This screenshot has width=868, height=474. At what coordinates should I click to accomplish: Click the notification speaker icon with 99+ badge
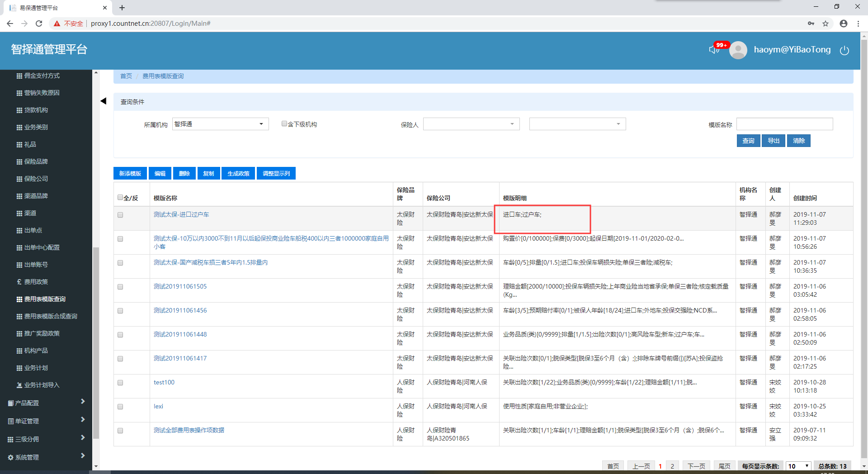pos(714,49)
